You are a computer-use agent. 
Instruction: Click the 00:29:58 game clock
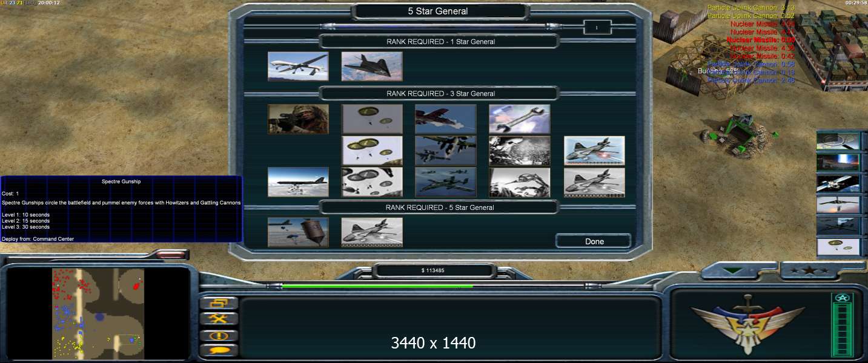click(x=855, y=3)
